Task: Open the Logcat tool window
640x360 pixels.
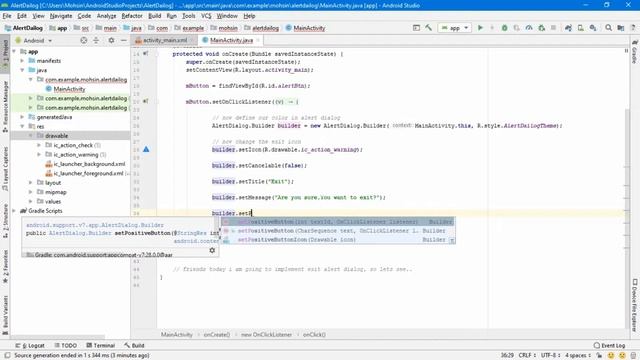Action: 30,345
